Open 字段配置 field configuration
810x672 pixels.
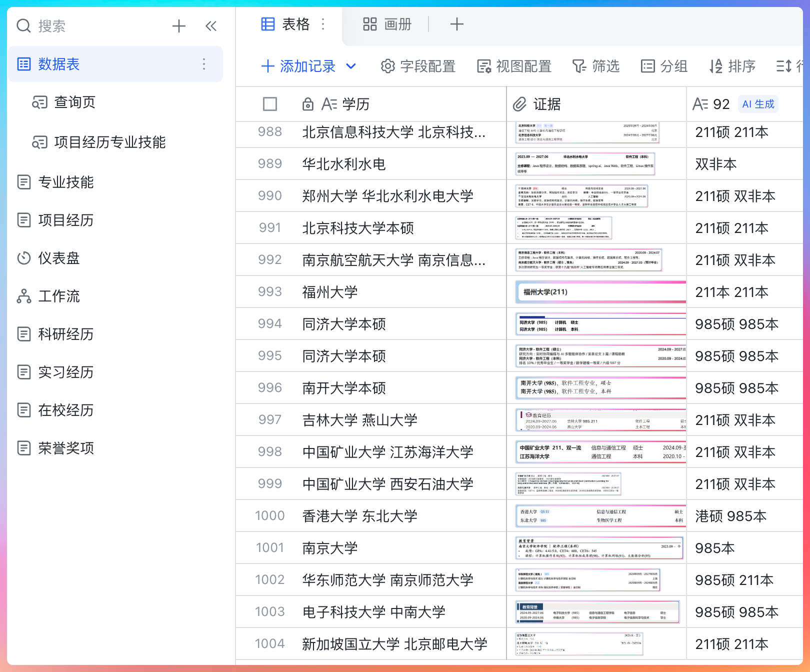(x=418, y=66)
